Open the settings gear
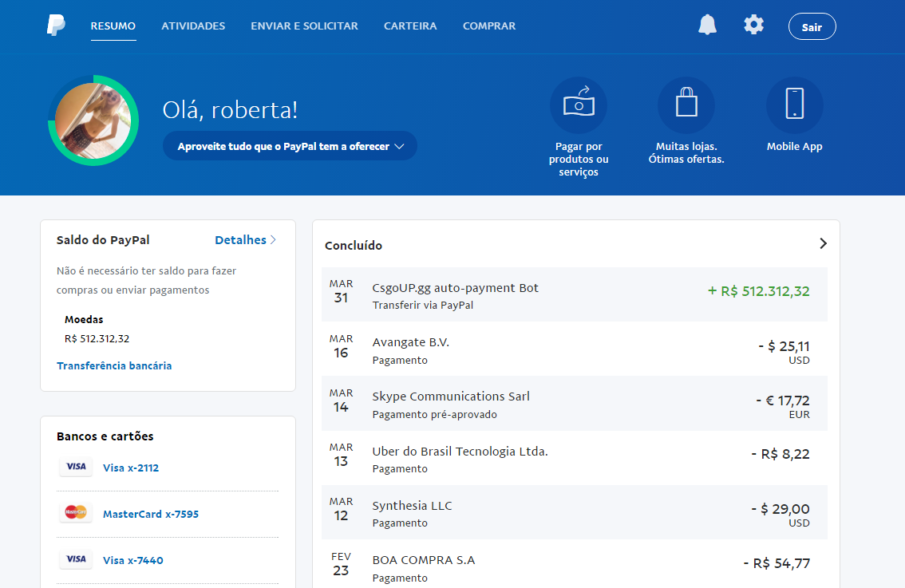 point(754,25)
